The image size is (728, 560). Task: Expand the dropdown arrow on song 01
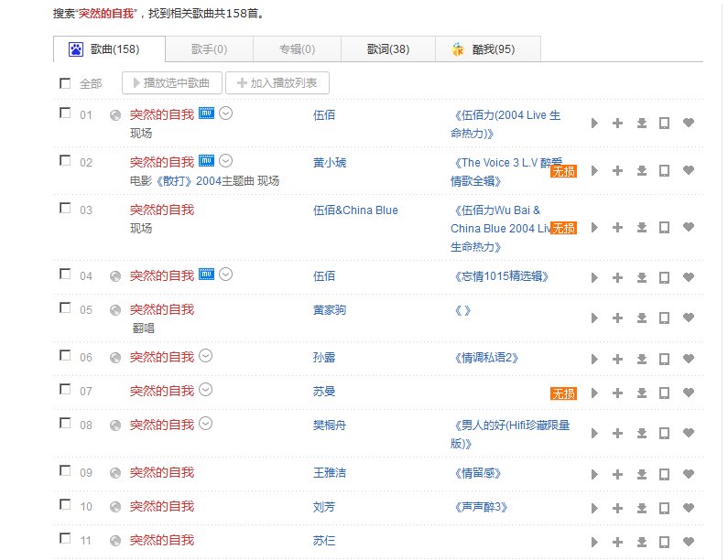(x=225, y=113)
